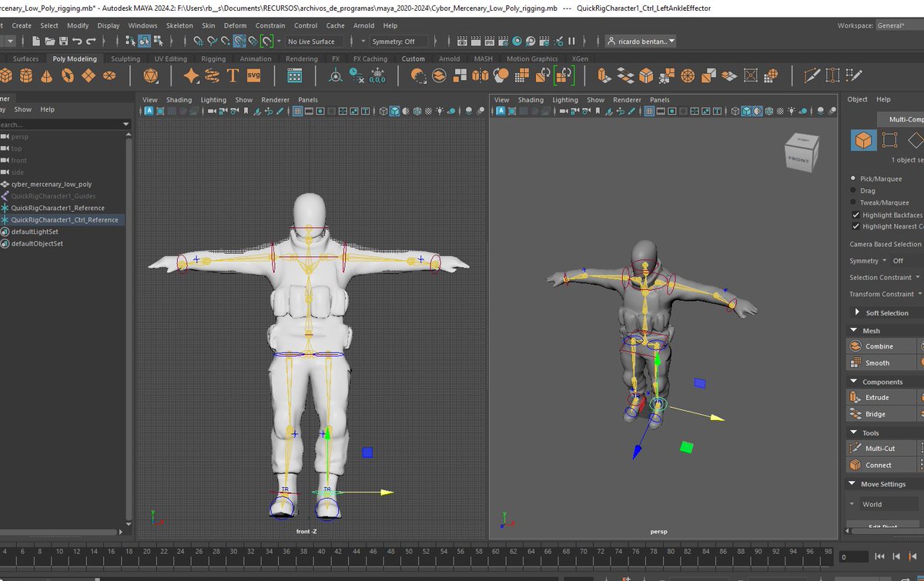Image resolution: width=924 pixels, height=581 pixels.
Task: Select object selection mode cube icon
Action: (x=862, y=140)
